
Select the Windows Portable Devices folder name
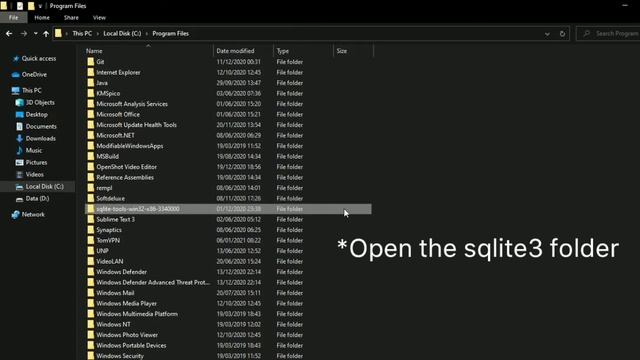pyautogui.click(x=131, y=345)
